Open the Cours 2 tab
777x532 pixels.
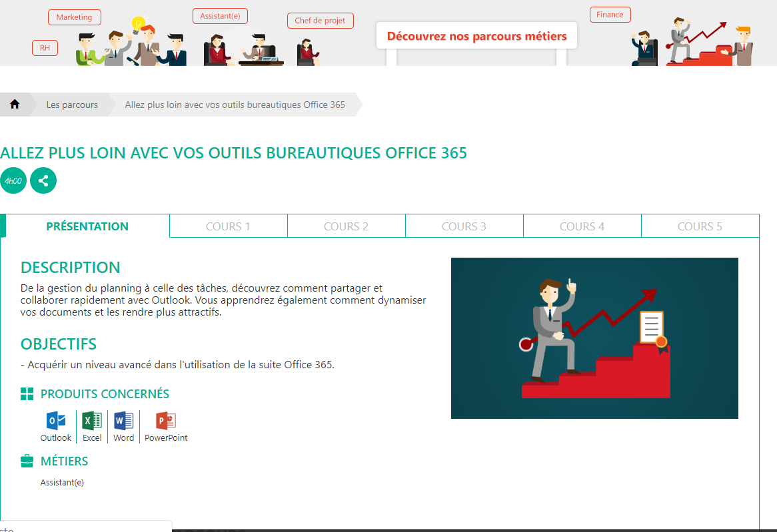tap(347, 226)
